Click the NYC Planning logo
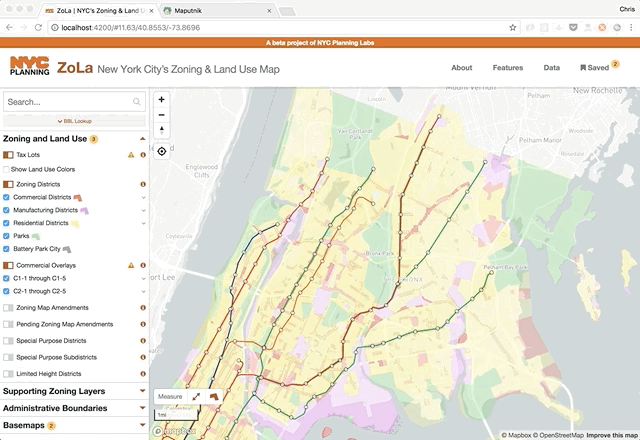 click(x=29, y=66)
